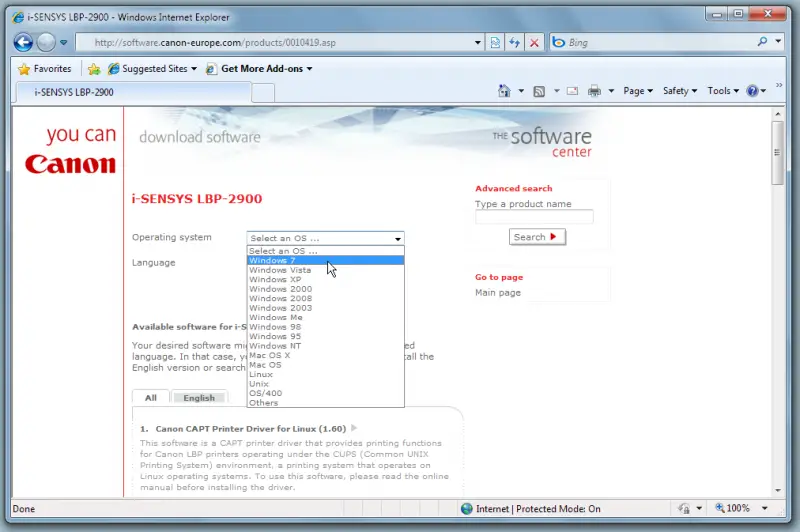The height and width of the screenshot is (532, 800).
Task: Click the vertical scrollbar thumb
Action: point(778,153)
